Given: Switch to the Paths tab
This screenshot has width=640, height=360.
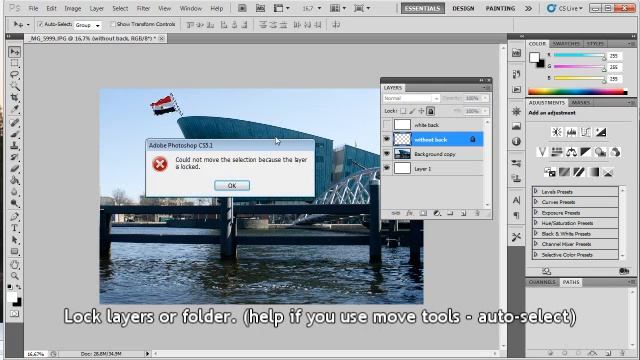Looking at the screenshot, I should pos(571,282).
